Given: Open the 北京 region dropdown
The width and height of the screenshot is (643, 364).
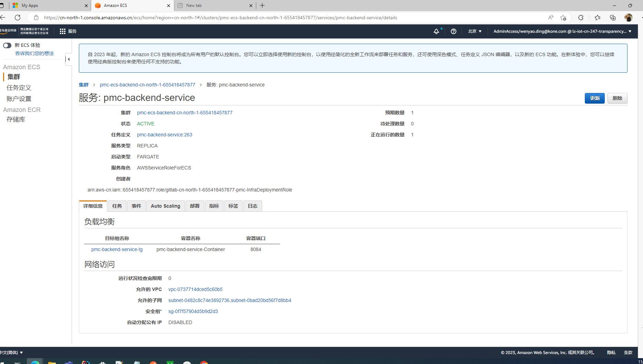Looking at the screenshot, I should coord(475,31).
